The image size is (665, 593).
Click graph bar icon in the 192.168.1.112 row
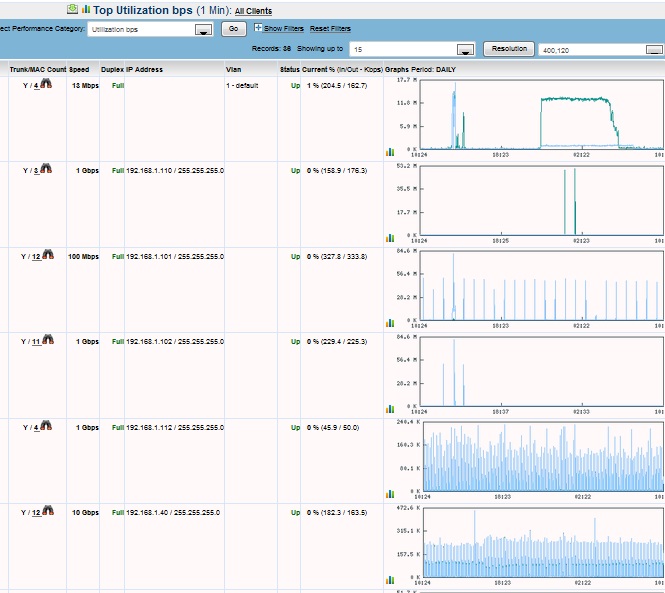point(390,494)
